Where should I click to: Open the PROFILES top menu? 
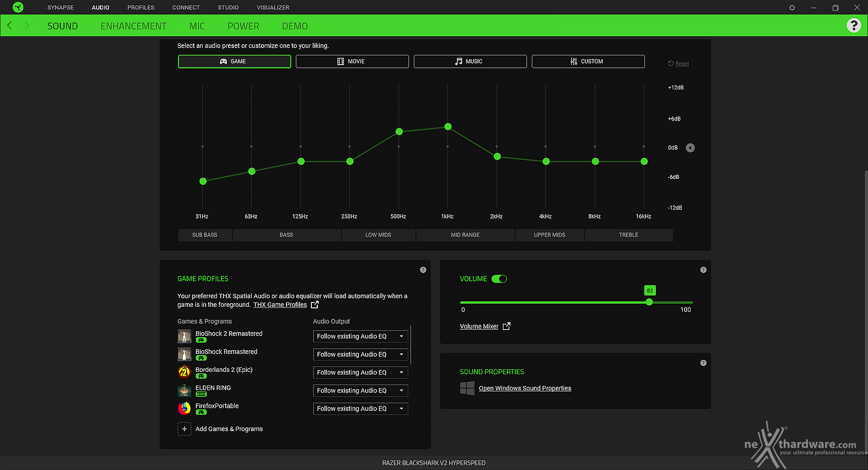141,8
